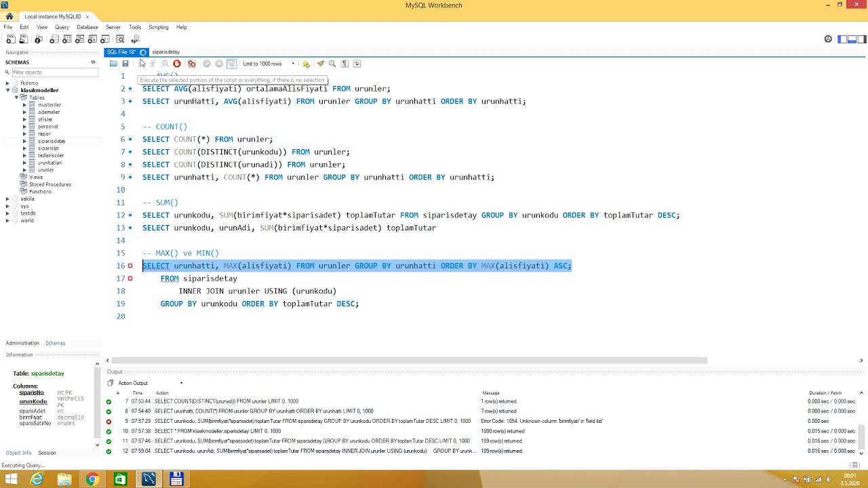Open Google Chrome from taskbar

point(92,480)
